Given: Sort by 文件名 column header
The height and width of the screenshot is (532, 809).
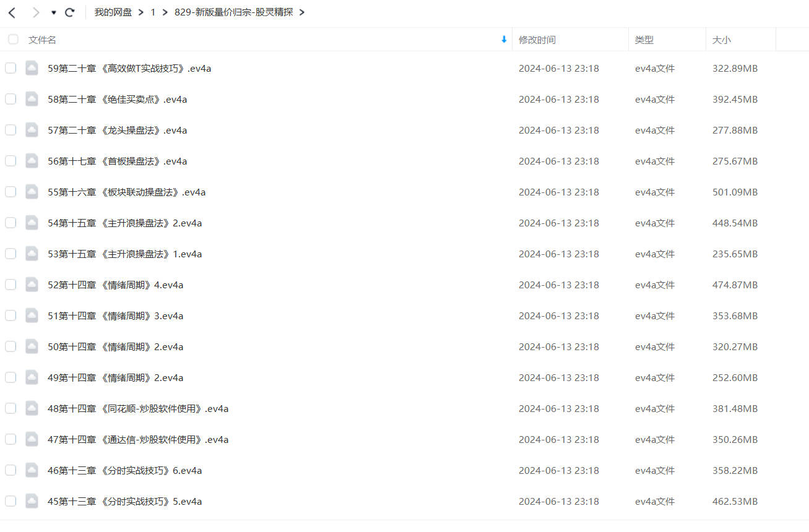Looking at the screenshot, I should pyautogui.click(x=42, y=40).
